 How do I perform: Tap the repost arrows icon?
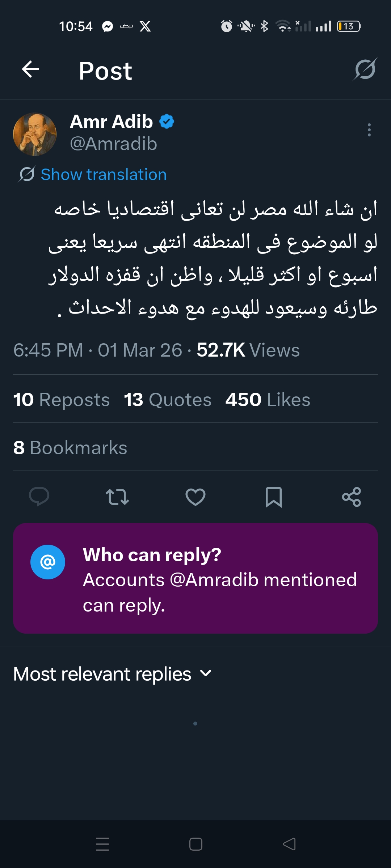117,497
